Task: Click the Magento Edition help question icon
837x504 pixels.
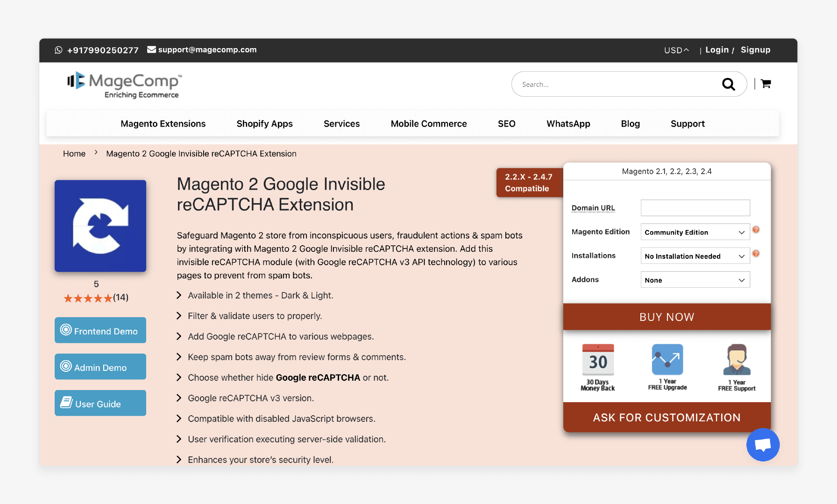Action: pos(756,229)
